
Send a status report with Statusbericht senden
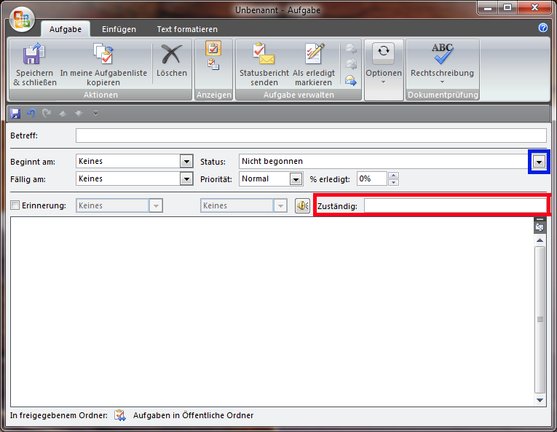[264, 65]
